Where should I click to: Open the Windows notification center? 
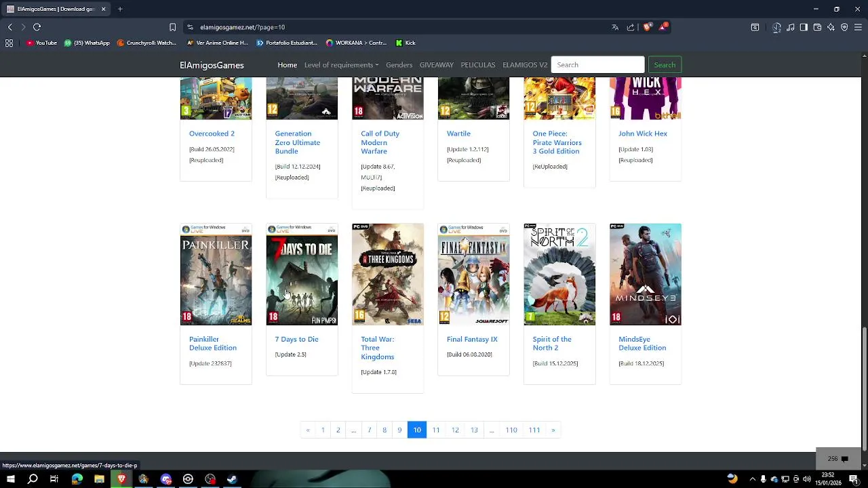pyautogui.click(x=854, y=479)
